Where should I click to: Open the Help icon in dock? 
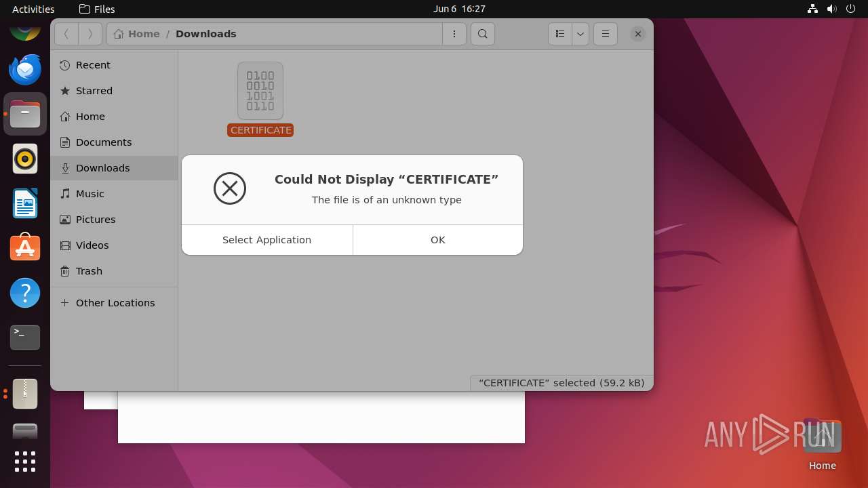click(25, 293)
